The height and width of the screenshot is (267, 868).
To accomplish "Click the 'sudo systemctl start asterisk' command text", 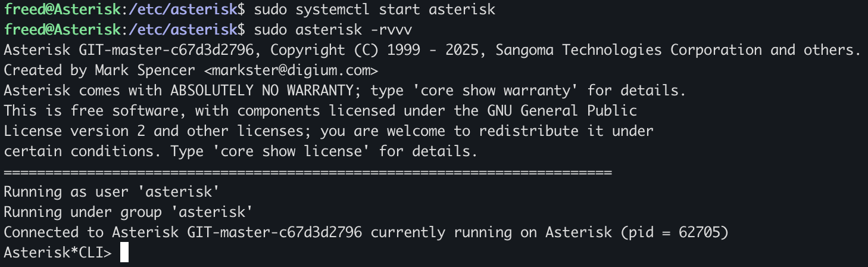I will [374, 10].
